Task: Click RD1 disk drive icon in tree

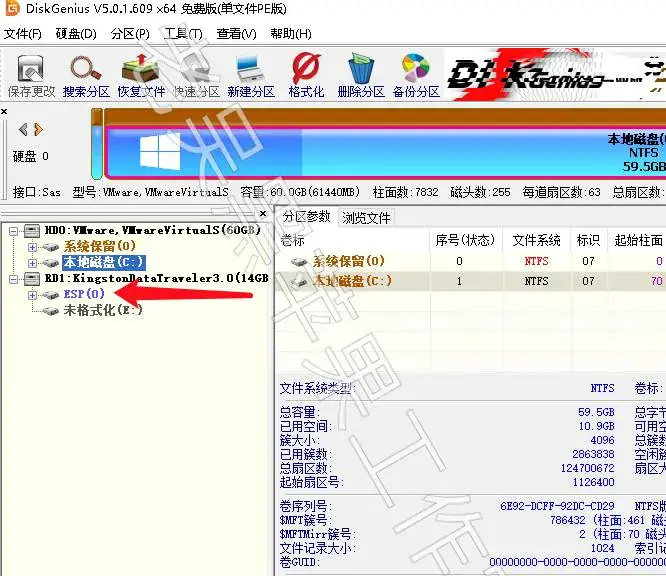Action: pyautogui.click(x=32, y=279)
